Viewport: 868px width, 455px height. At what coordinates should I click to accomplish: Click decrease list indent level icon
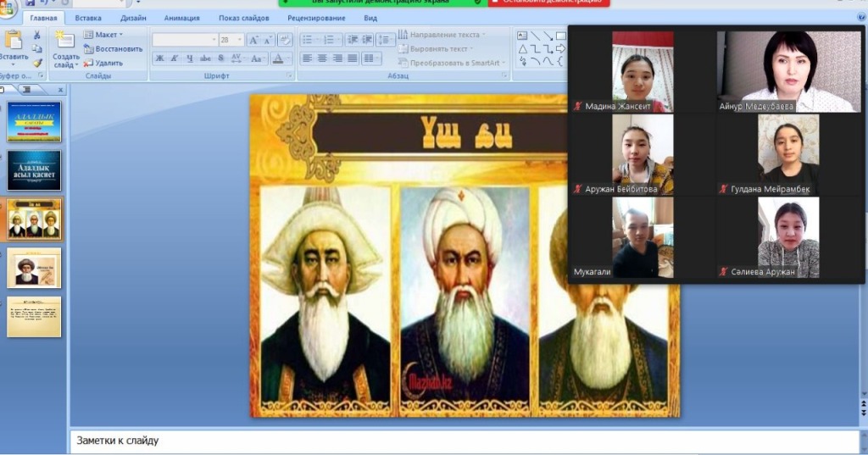352,40
